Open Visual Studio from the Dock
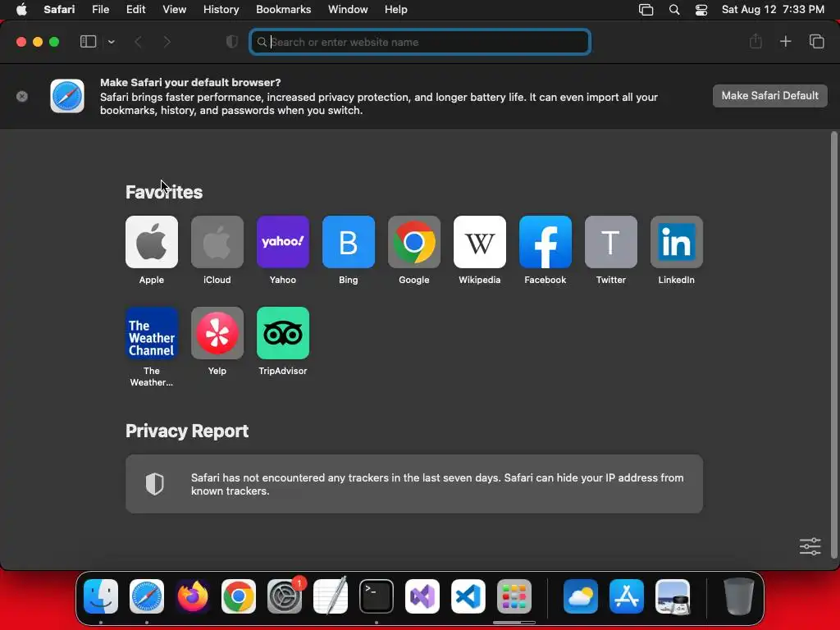The height and width of the screenshot is (630, 840). point(422,596)
